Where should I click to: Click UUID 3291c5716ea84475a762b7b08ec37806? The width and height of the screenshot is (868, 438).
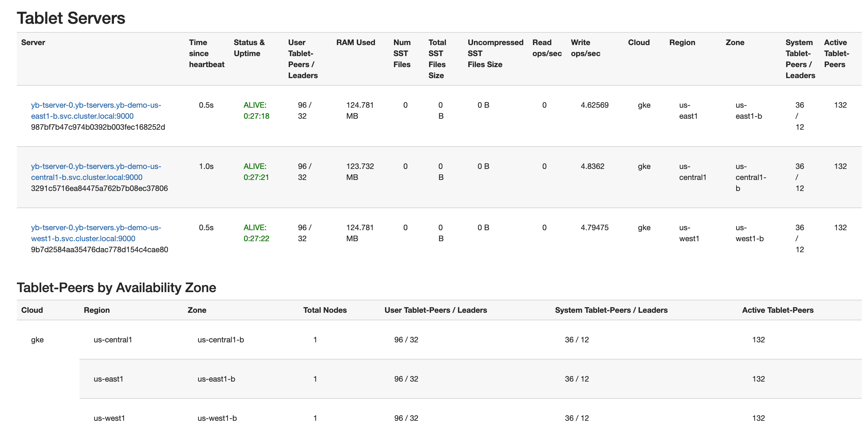(99, 188)
